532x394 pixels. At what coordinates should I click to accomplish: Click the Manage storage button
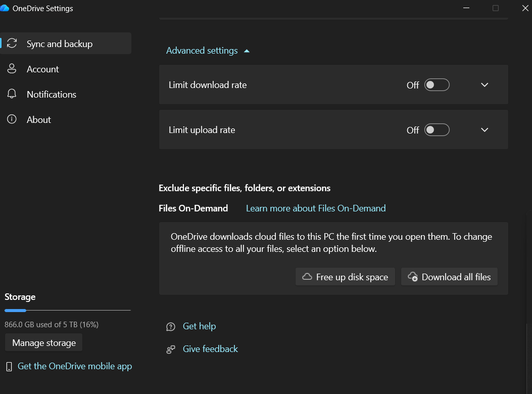coord(44,343)
